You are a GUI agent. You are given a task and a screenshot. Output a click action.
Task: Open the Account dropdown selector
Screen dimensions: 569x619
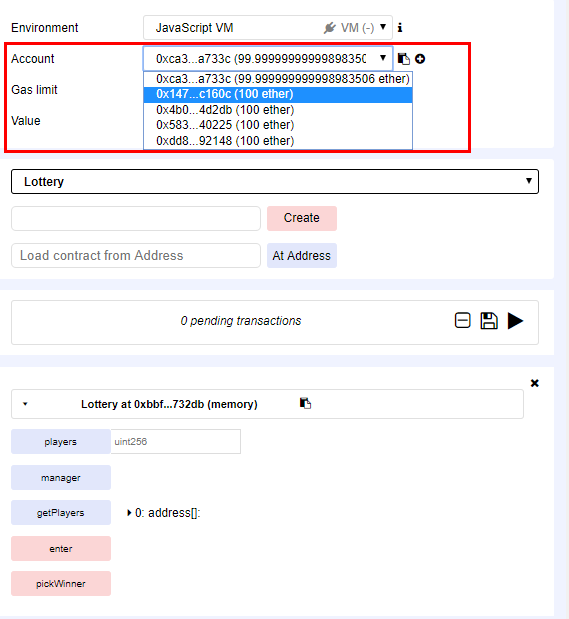[x=268, y=59]
